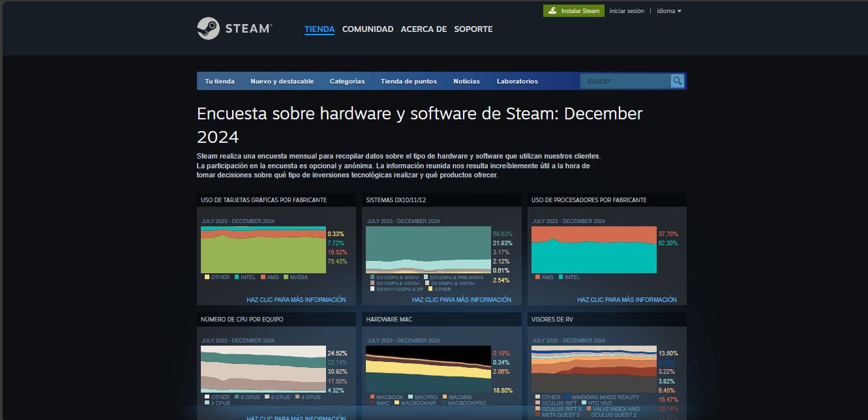
Task: Open the Tienda de puntos tab
Action: tap(409, 82)
